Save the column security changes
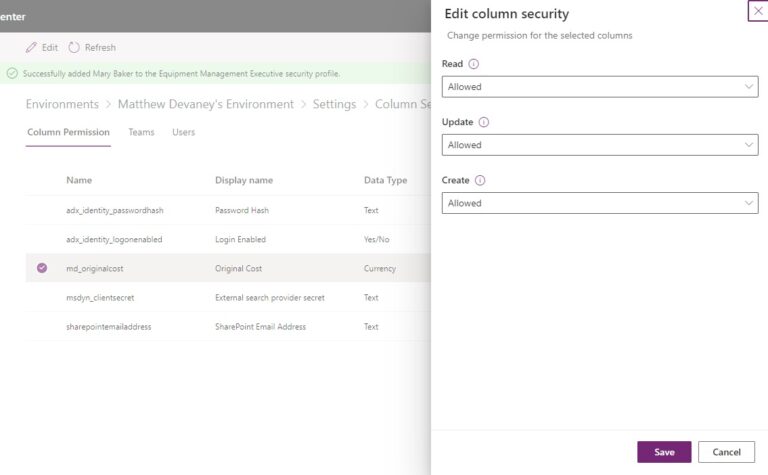The image size is (768, 475). tap(664, 452)
